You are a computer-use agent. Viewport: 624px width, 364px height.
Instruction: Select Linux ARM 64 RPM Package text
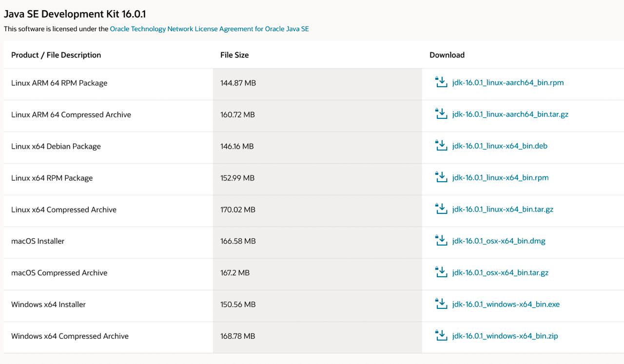pyautogui.click(x=59, y=83)
